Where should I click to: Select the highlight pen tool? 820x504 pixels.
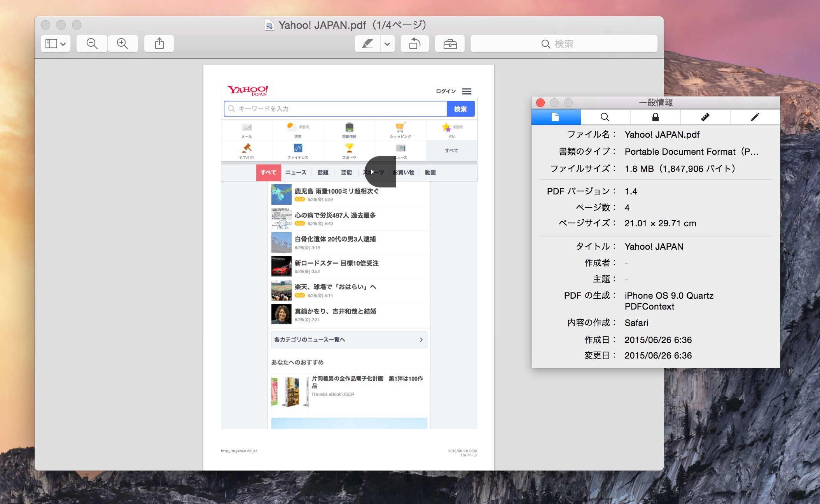pyautogui.click(x=367, y=44)
